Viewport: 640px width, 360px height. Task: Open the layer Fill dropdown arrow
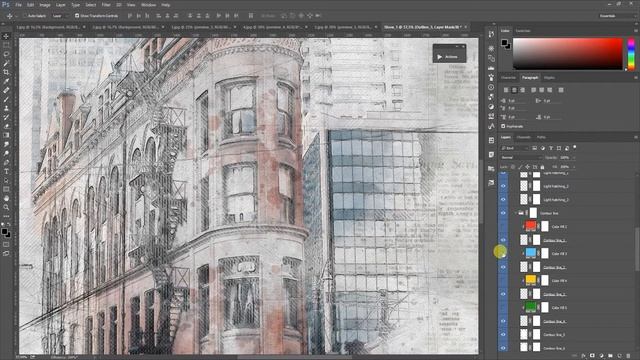pyautogui.click(x=574, y=167)
